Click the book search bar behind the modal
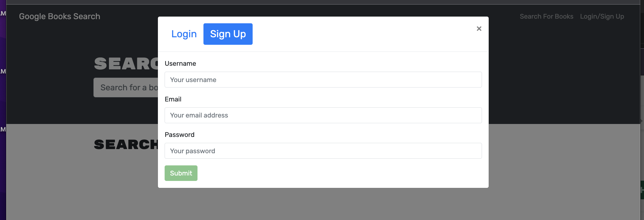The width and height of the screenshot is (644, 220). tap(124, 87)
